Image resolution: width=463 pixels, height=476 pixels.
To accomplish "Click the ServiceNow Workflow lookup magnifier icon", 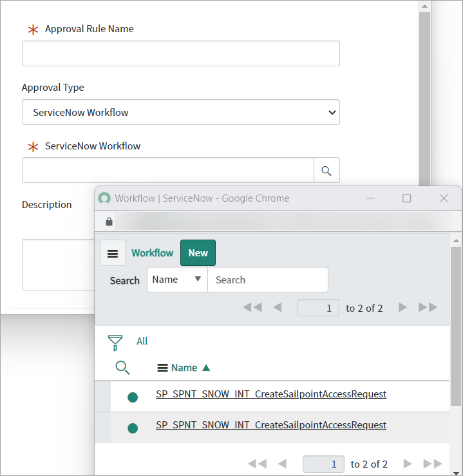I will (326, 170).
